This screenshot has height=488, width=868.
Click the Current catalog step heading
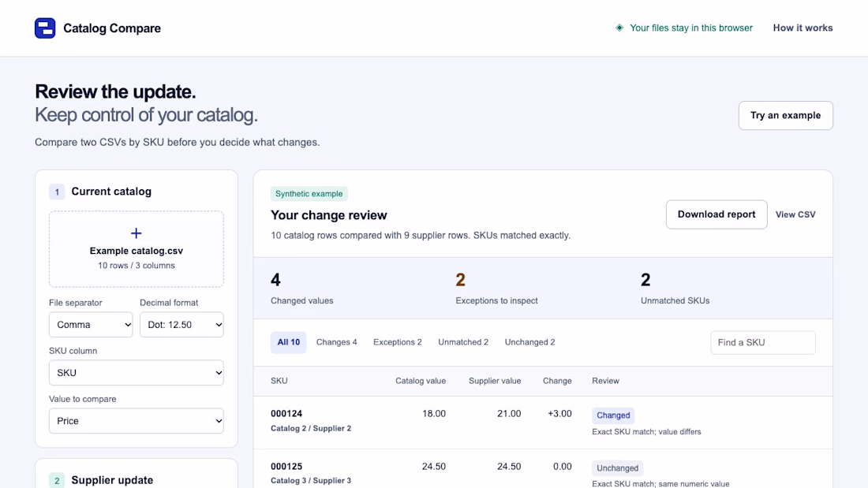[111, 192]
